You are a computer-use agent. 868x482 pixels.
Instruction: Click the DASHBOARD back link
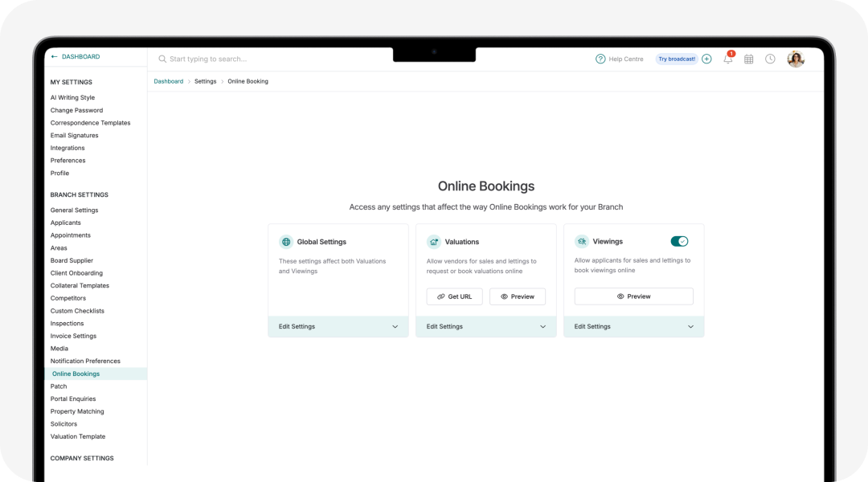(x=81, y=56)
